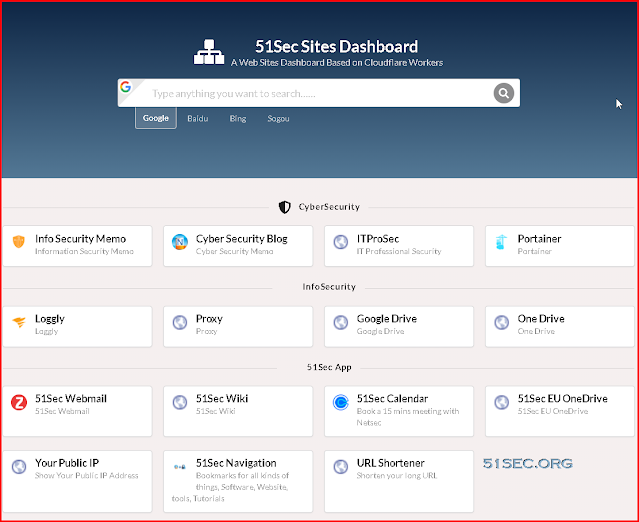Screen dimensions: 639x522
Task: Click the Loggly orange icon
Action: (x=19, y=322)
